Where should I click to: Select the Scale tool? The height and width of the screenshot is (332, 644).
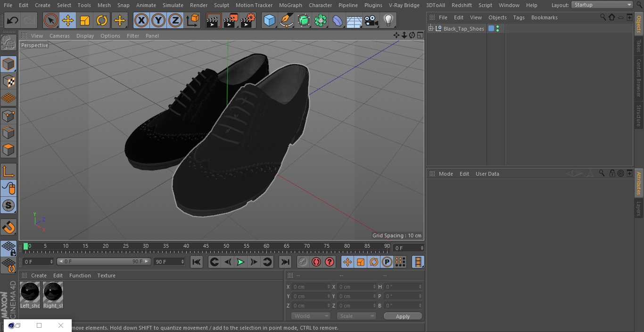85,21
